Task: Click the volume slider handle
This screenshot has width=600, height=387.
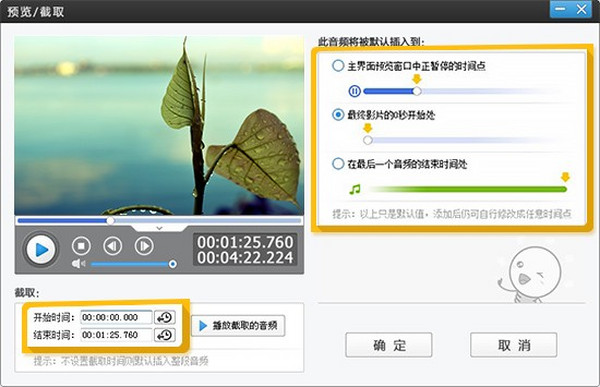Action: pos(173,264)
